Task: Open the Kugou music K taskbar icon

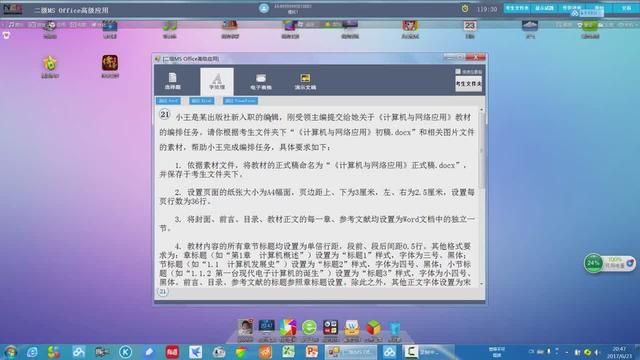Action: coord(125,352)
